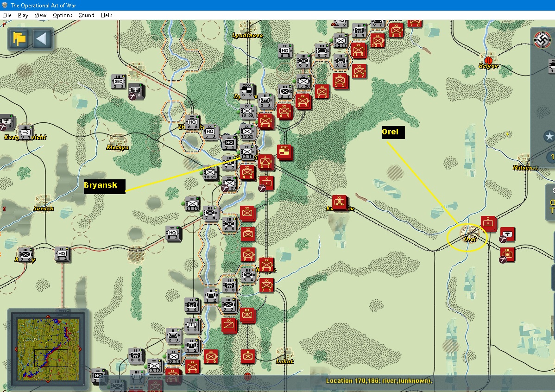The width and height of the screenshot is (555, 392).
Task: Open the File menu
Action: tap(7, 15)
